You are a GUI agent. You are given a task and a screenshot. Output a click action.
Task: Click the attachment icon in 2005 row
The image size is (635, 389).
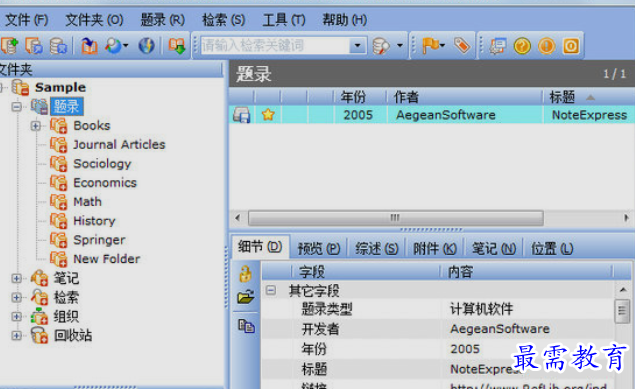242,115
